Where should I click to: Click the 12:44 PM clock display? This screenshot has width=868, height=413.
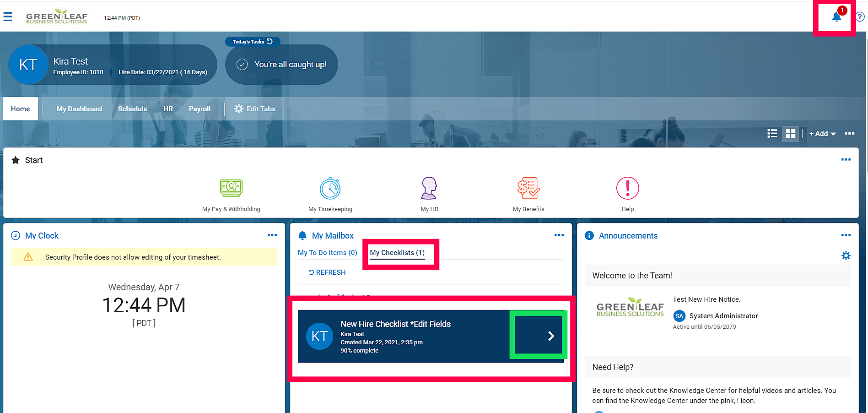[144, 305]
